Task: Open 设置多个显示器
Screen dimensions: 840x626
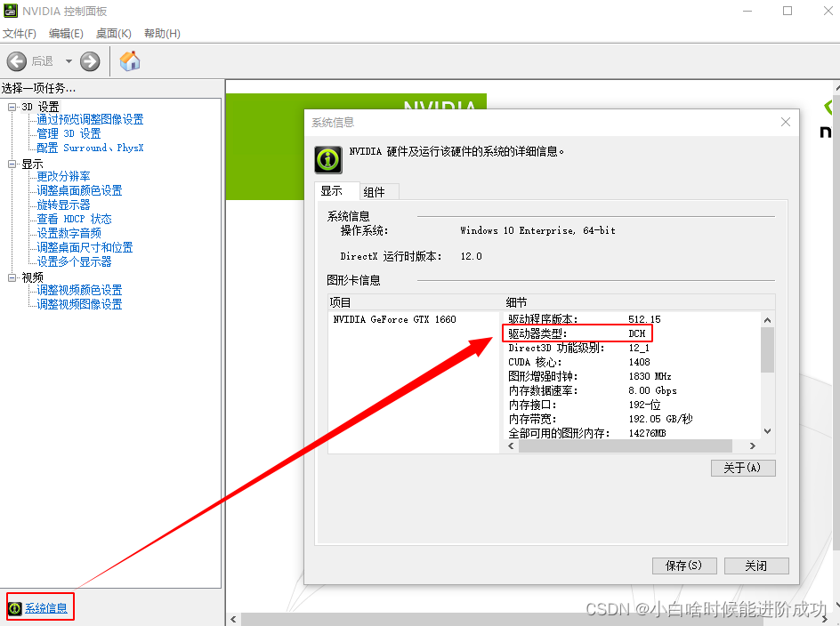Action: click(x=74, y=261)
